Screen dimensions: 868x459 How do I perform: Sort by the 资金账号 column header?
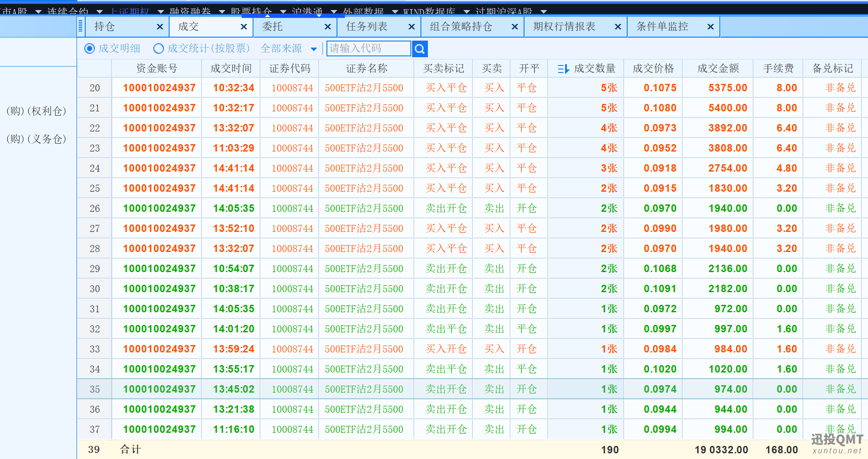[156, 69]
